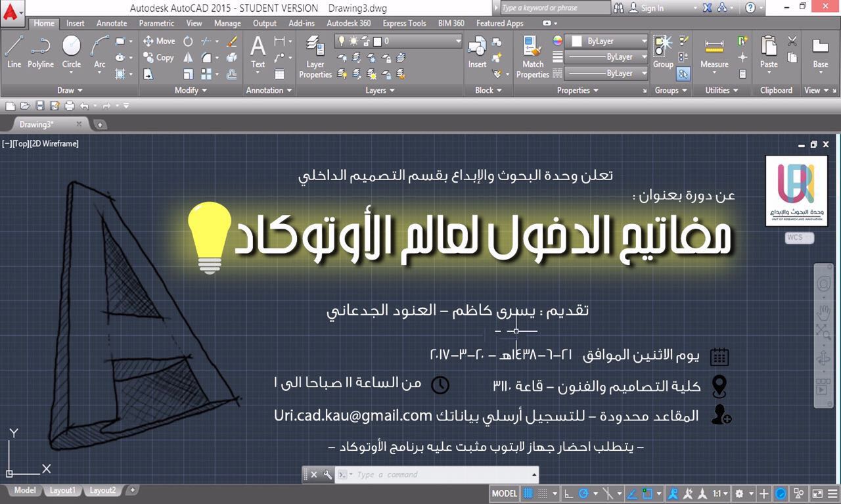Click Match Properties tool
The image size is (841, 504).
click(533, 57)
